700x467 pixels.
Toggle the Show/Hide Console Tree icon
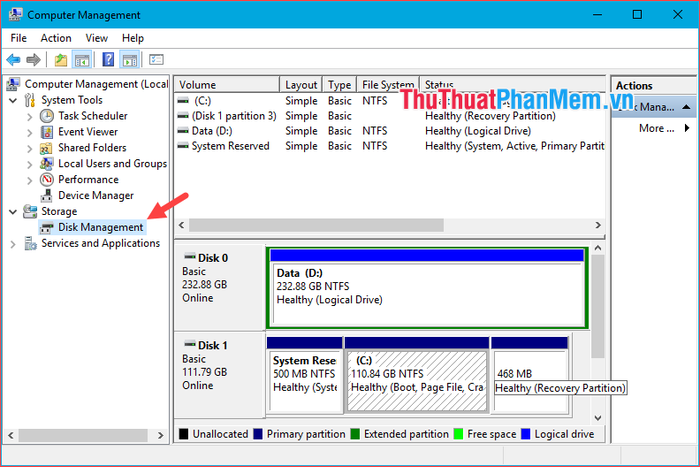click(x=82, y=59)
